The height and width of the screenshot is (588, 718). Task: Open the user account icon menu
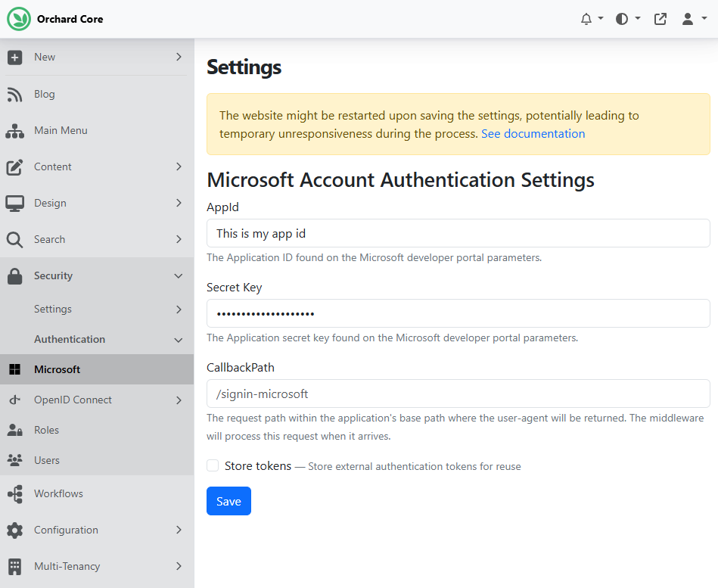pos(687,19)
